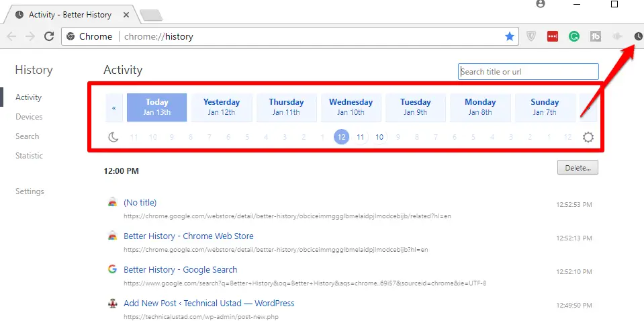Click the faded gray extension icon beside the clock icon
This screenshot has width=644, height=321.
(x=617, y=36)
